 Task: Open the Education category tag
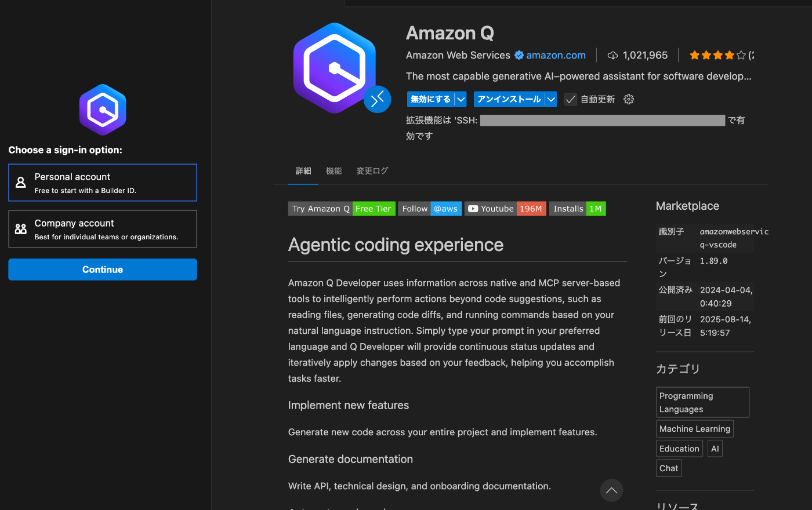(x=679, y=449)
